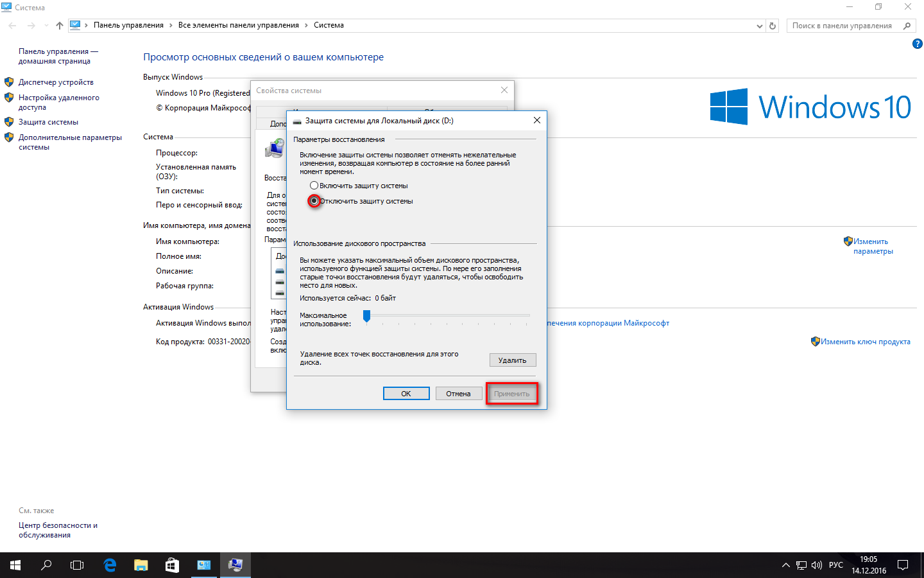This screenshot has height=578, width=924.
Task: Show hidden tray icons chevron
Action: pos(785,565)
